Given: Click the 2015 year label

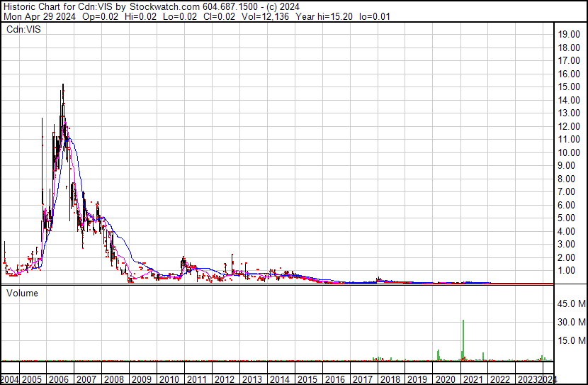Looking at the screenshot, I should (307, 379).
